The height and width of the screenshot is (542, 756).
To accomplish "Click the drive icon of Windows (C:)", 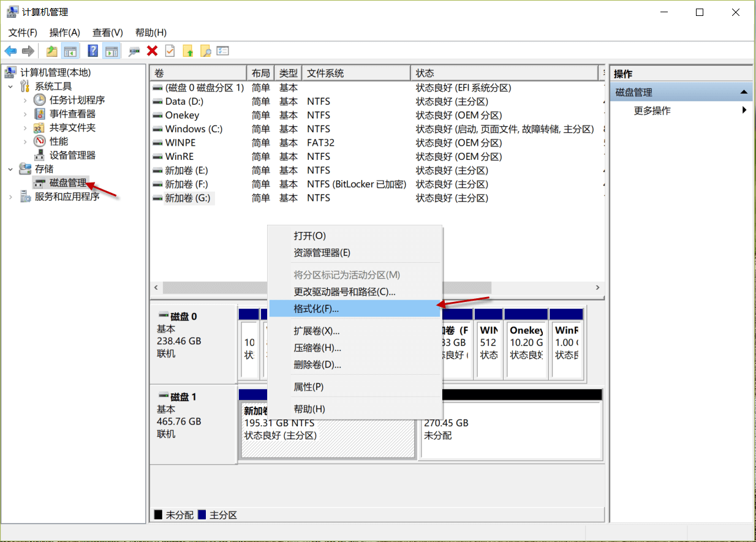I will pyautogui.click(x=158, y=129).
